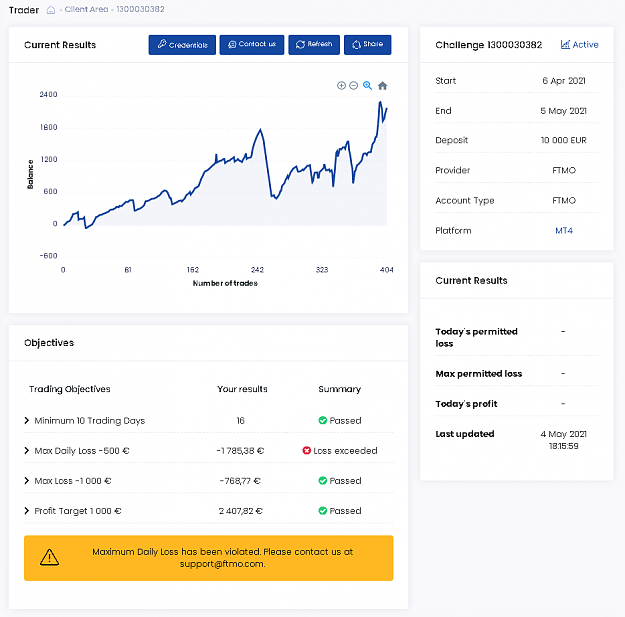Click green Passed icon for Profit Target
The image size is (625, 617).
323,511
